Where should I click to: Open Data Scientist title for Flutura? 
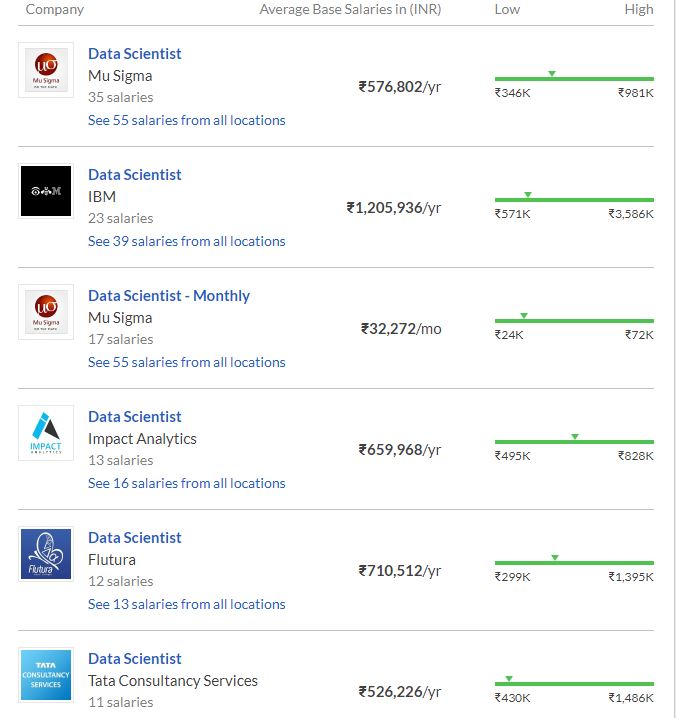coord(135,538)
